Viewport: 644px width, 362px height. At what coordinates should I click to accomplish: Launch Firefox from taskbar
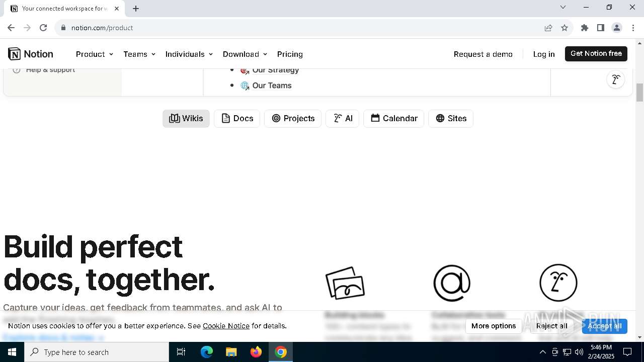coord(256,352)
